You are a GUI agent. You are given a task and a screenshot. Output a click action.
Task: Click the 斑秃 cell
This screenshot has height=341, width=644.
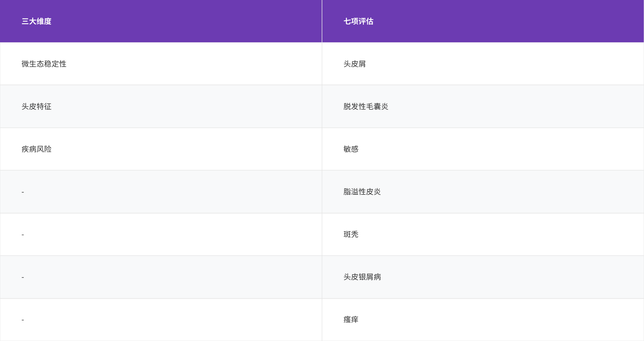351,234
